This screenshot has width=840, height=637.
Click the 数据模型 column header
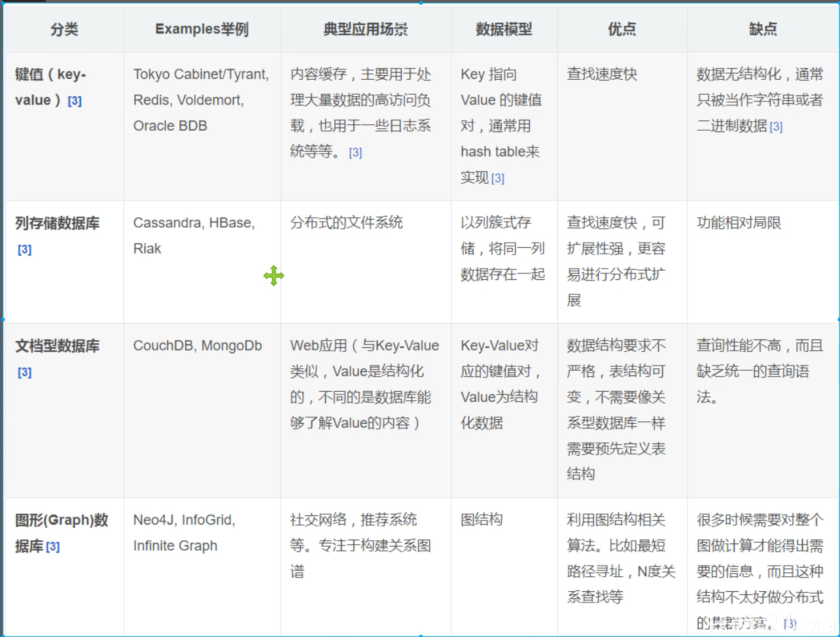[x=504, y=29]
